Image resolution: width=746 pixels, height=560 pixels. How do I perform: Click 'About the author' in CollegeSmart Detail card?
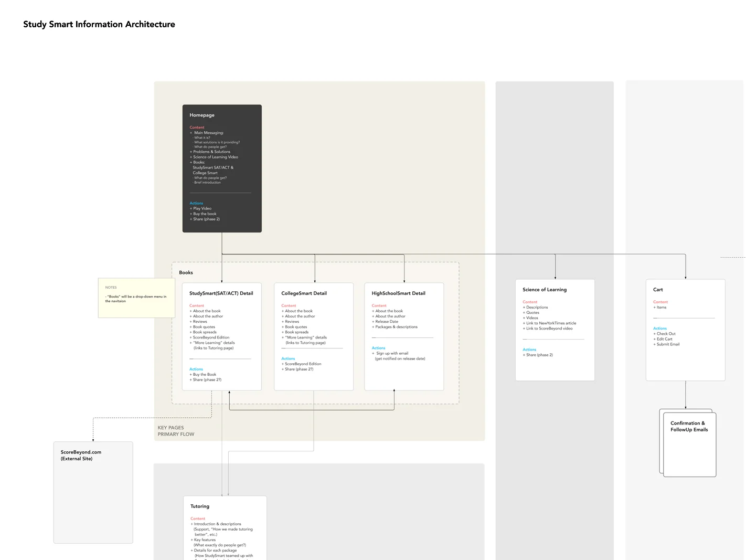[300, 316]
